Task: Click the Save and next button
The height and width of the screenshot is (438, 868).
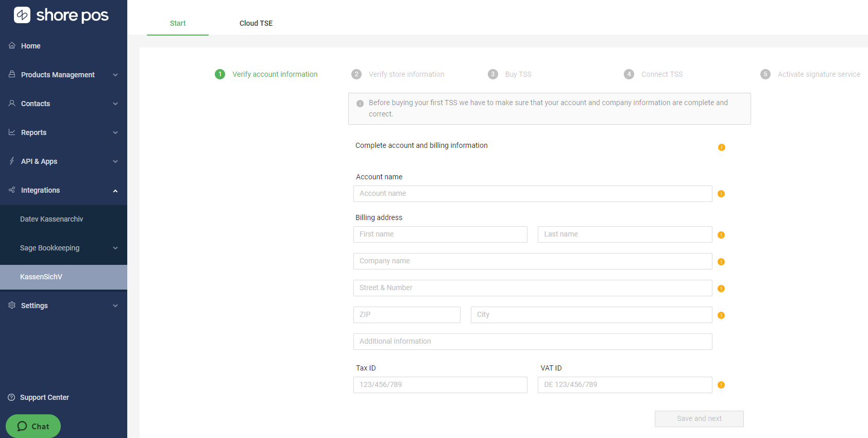Action: click(x=699, y=418)
